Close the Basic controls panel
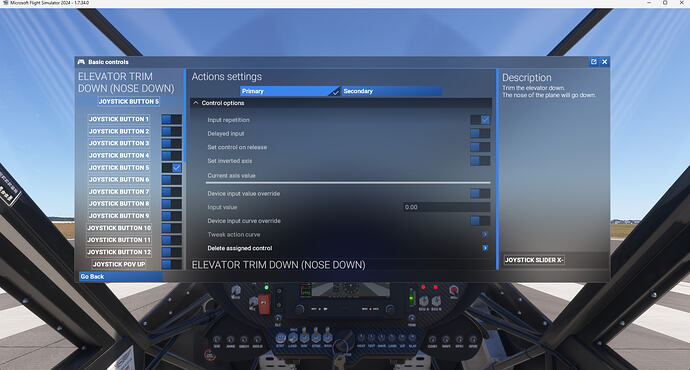This screenshot has width=690, height=370. 605,62
